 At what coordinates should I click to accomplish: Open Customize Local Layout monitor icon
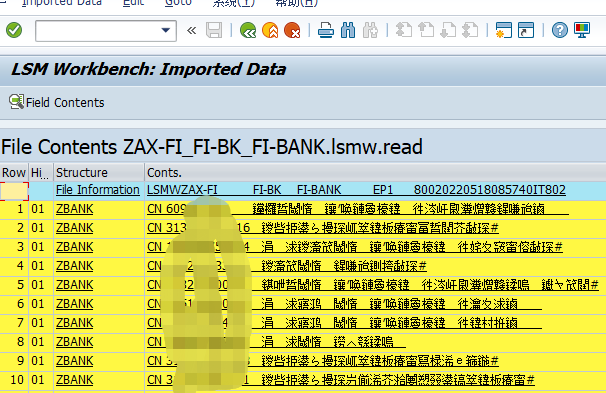point(582,30)
